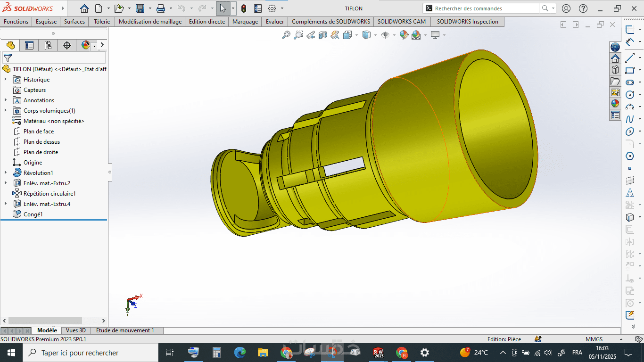The width and height of the screenshot is (644, 362).
Task: Show the PropertyManager panel tab
Action: coord(29,45)
